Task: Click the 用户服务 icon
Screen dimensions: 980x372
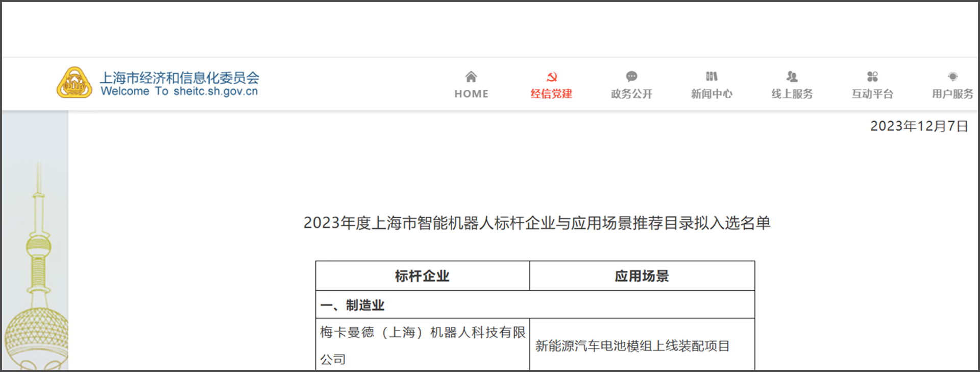Action: click(952, 77)
